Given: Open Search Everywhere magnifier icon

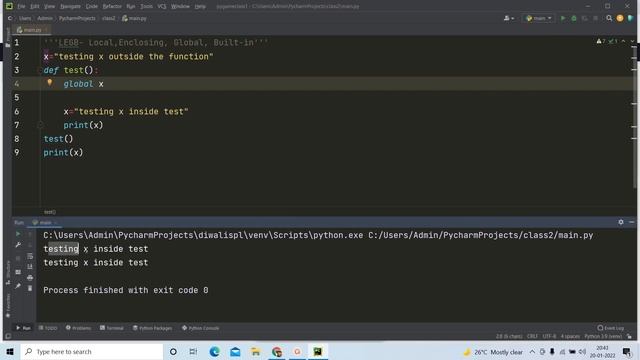Looking at the screenshot, I should click(x=609, y=18).
